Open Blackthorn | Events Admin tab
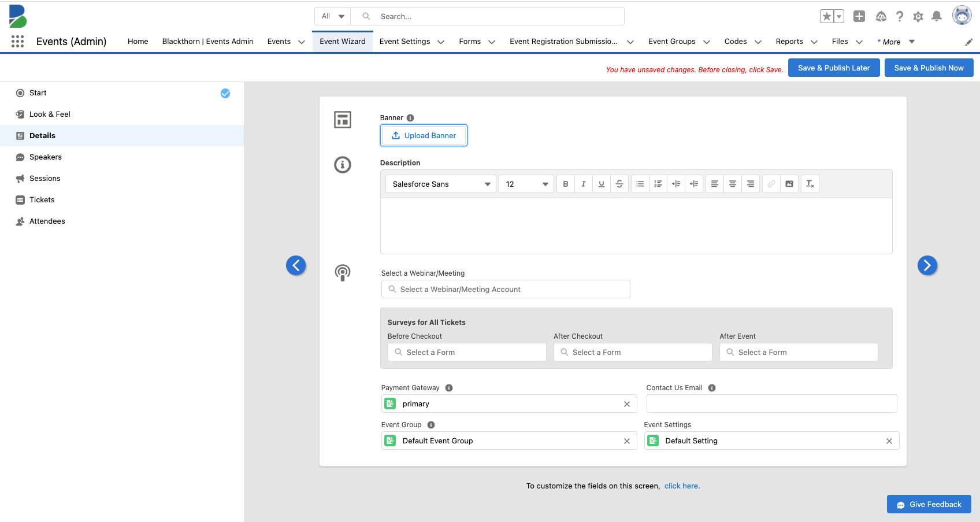980x522 pixels. pos(208,42)
